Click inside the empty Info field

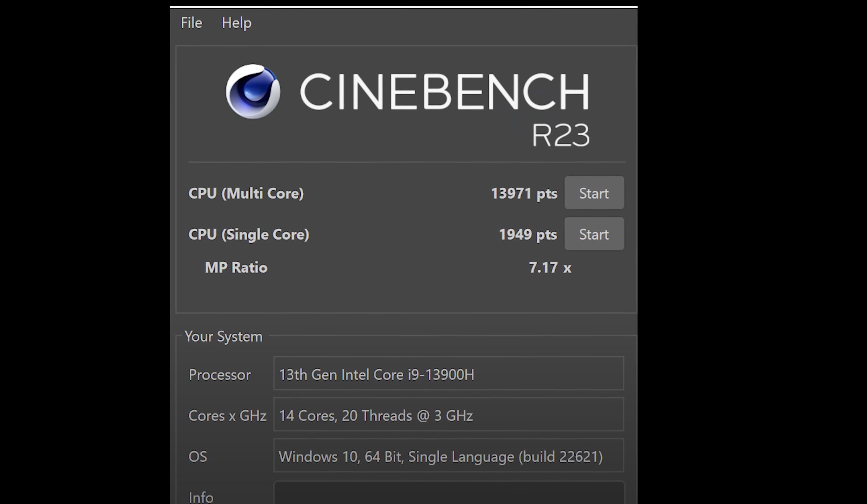[449, 493]
